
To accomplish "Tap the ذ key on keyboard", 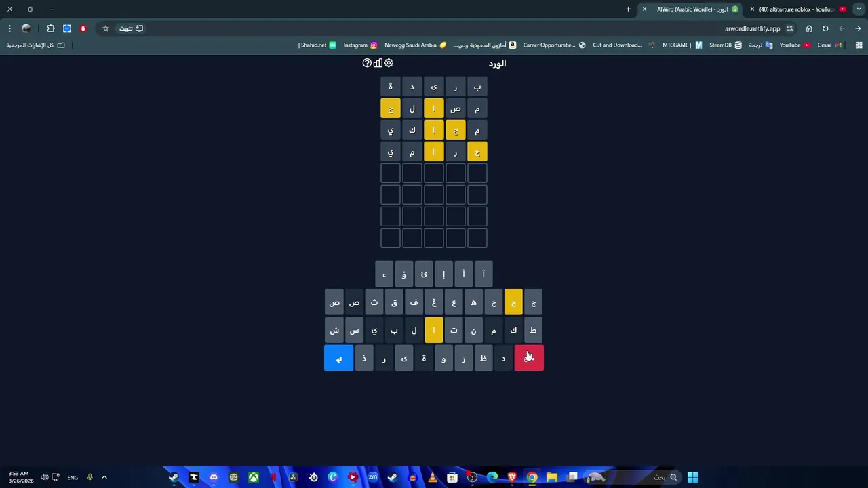I will tap(364, 358).
